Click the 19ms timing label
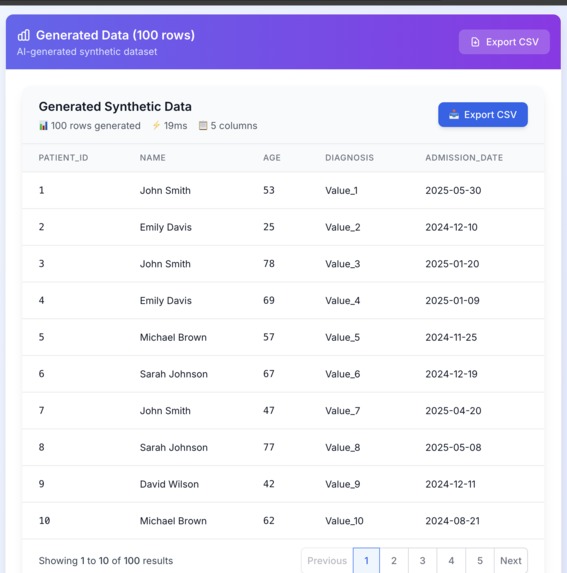Image resolution: width=567 pixels, height=573 pixels. [x=175, y=126]
